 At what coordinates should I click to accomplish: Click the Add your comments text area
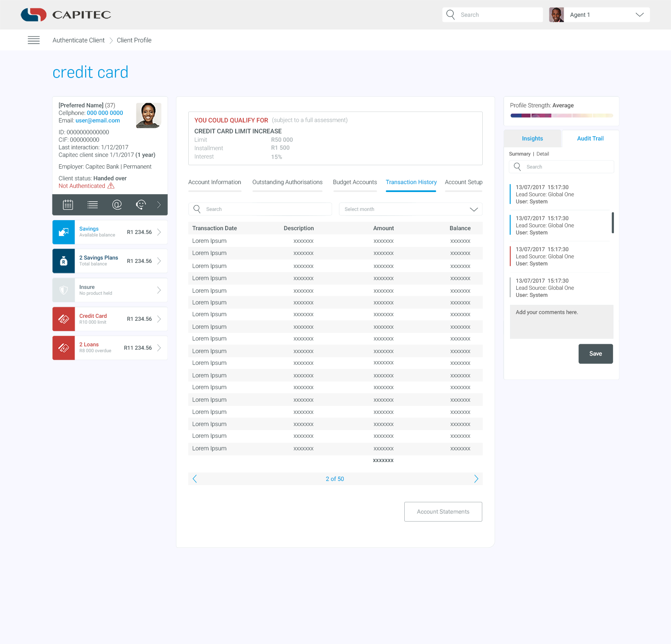[x=562, y=322]
